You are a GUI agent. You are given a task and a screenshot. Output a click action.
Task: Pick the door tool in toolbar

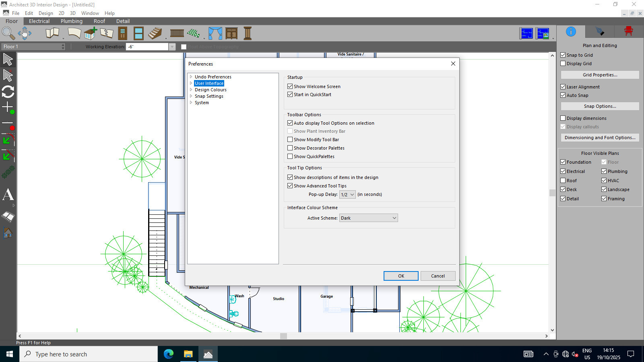tap(122, 33)
